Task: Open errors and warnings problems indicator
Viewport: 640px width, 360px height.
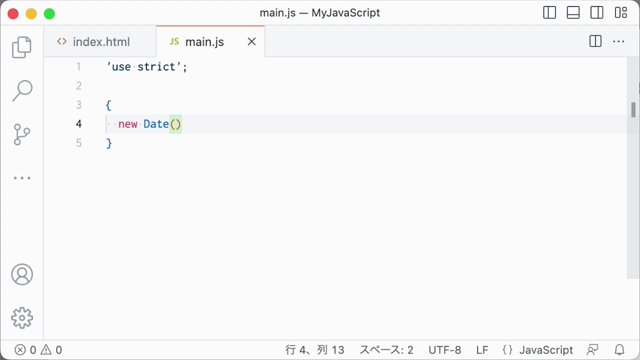Action: coord(38,350)
